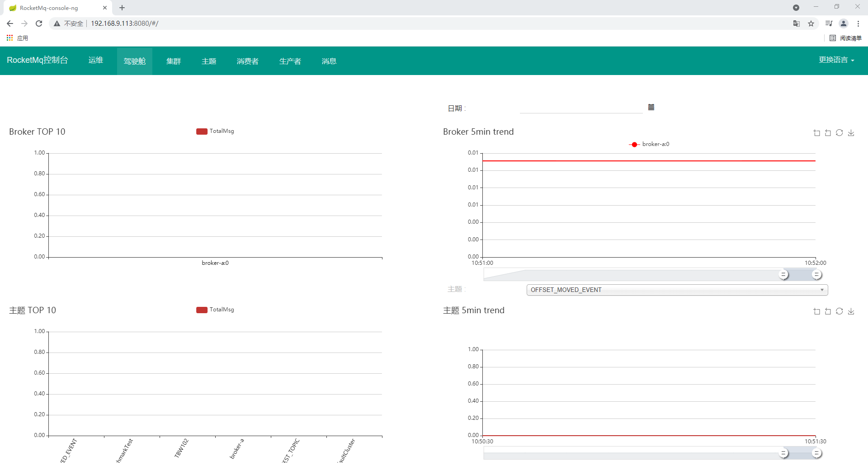The height and width of the screenshot is (470, 868).
Task: Click the BenchmarkTest axis label
Action: click(x=124, y=451)
